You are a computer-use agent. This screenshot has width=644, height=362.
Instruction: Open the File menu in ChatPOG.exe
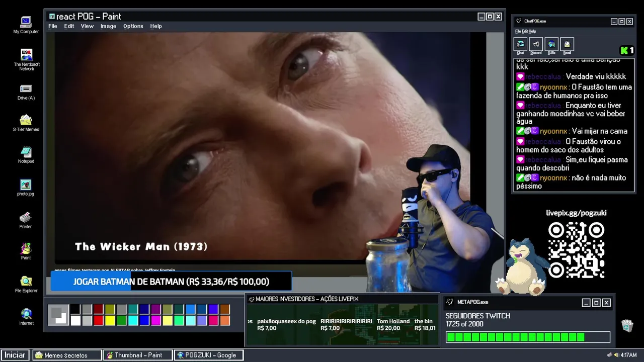click(518, 31)
